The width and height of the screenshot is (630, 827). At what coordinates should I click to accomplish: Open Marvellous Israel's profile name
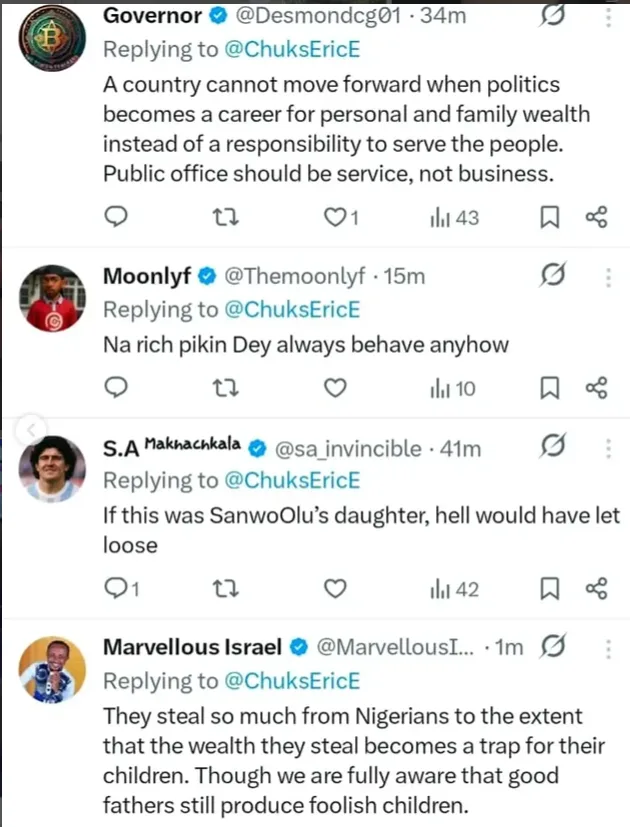coord(192,648)
